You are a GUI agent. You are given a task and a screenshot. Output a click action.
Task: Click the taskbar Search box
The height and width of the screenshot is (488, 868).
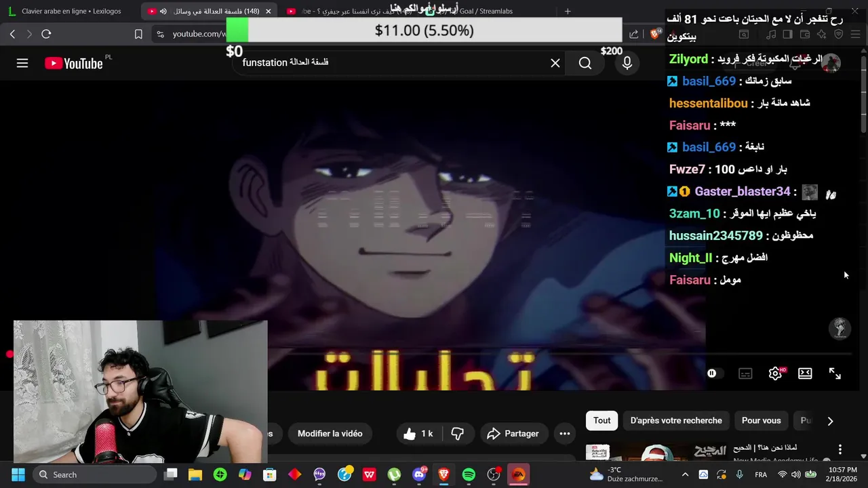click(94, 474)
